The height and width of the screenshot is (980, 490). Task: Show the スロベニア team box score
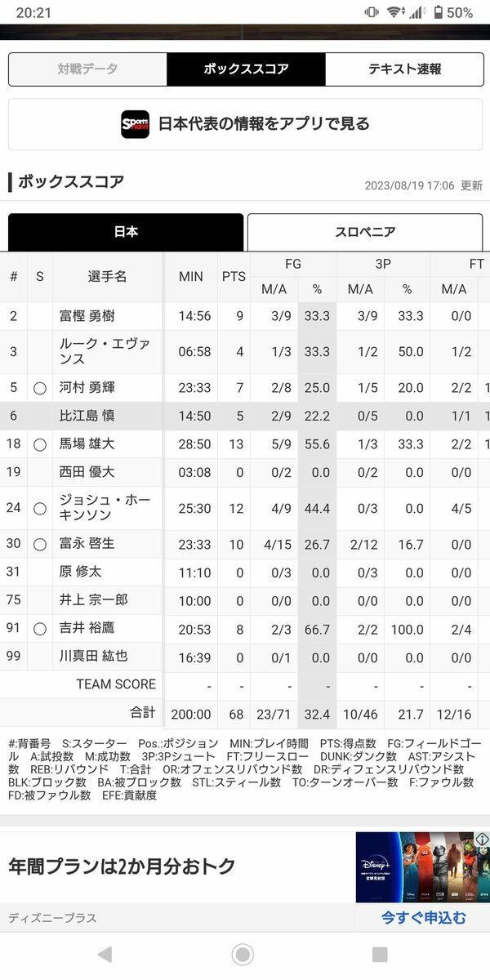point(364,232)
